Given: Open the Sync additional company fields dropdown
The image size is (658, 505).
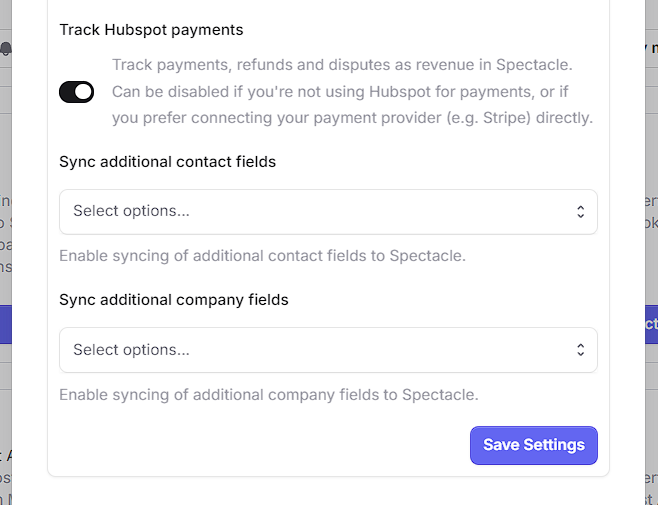Looking at the screenshot, I should coord(328,350).
